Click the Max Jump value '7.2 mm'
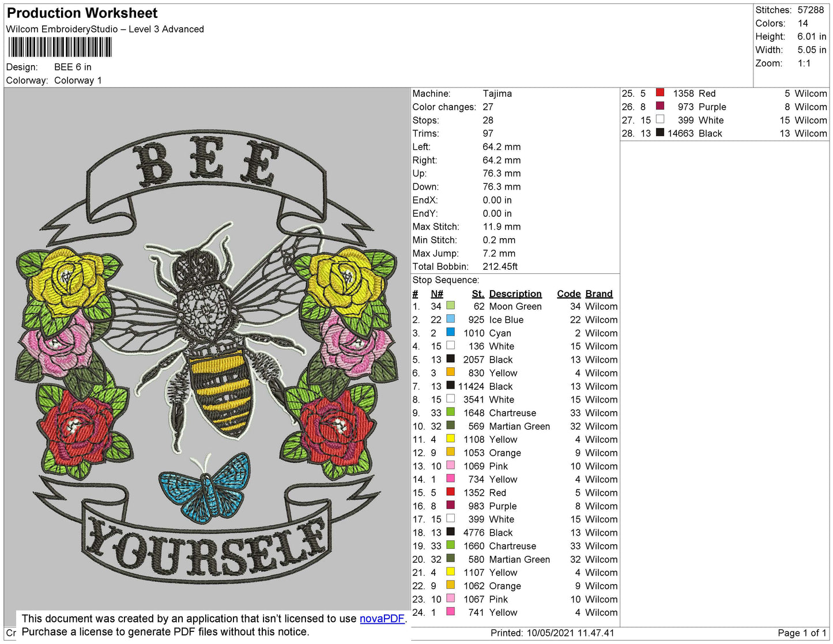Screen dimensions: 833x644 point(499,253)
